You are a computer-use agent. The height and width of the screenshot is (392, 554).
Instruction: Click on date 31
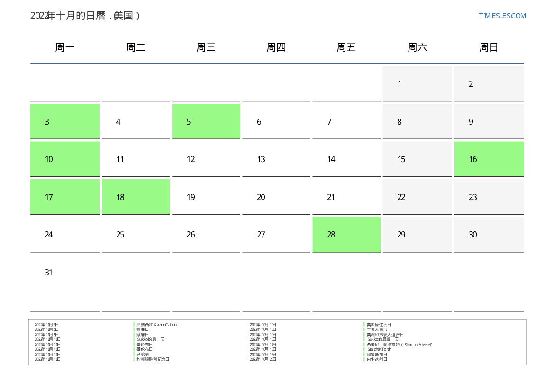(65, 273)
